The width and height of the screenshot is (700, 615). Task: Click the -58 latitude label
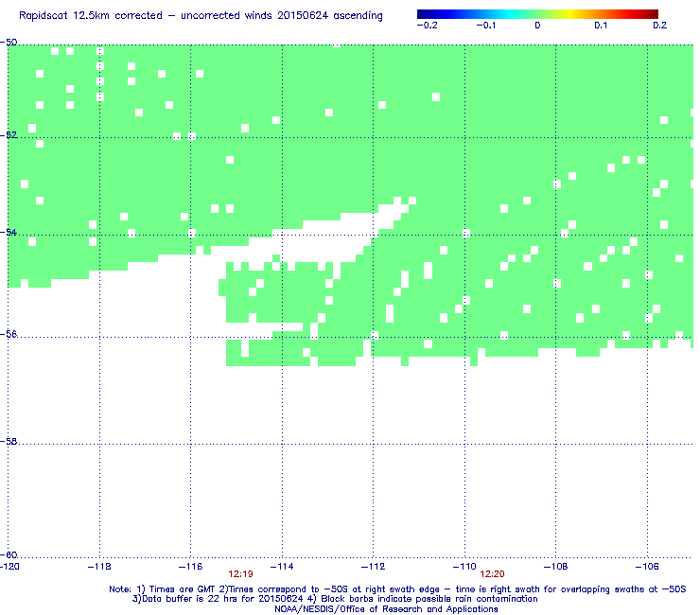(9, 441)
